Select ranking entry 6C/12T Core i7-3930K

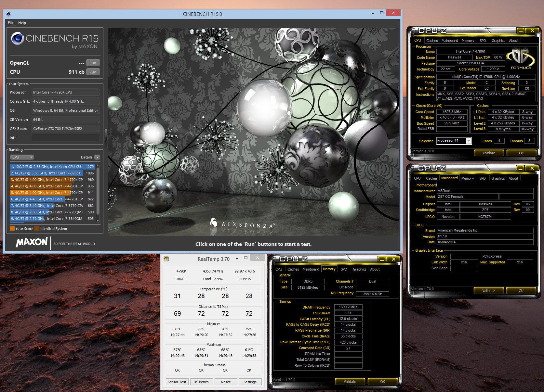(x=52, y=173)
